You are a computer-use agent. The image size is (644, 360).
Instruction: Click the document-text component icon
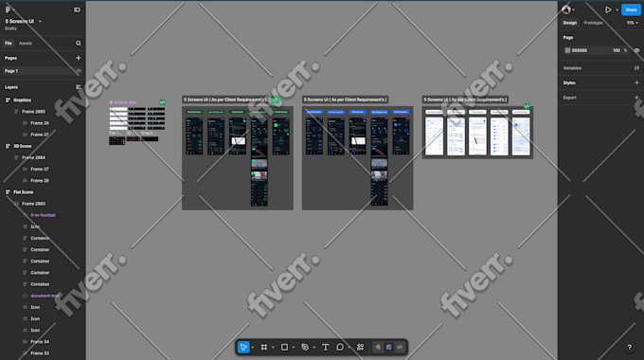pyautogui.click(x=25, y=296)
